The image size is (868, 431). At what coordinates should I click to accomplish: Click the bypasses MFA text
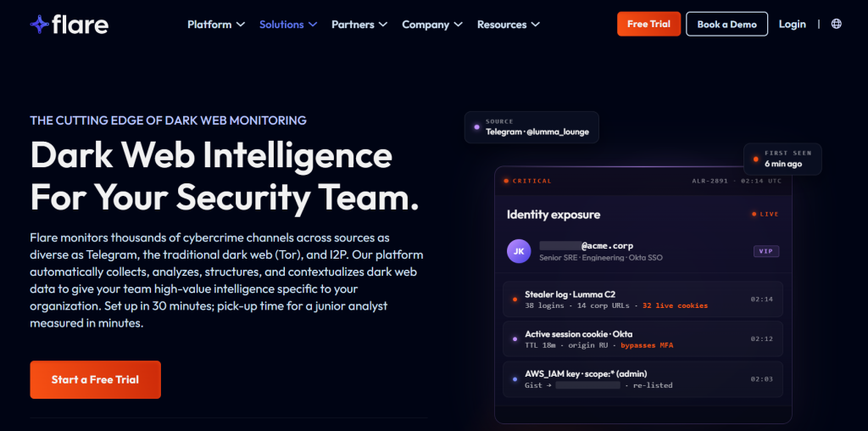click(647, 345)
